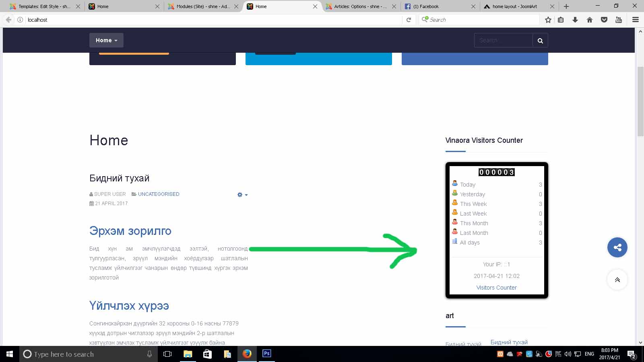Open the Action Center notifications

(x=632, y=354)
